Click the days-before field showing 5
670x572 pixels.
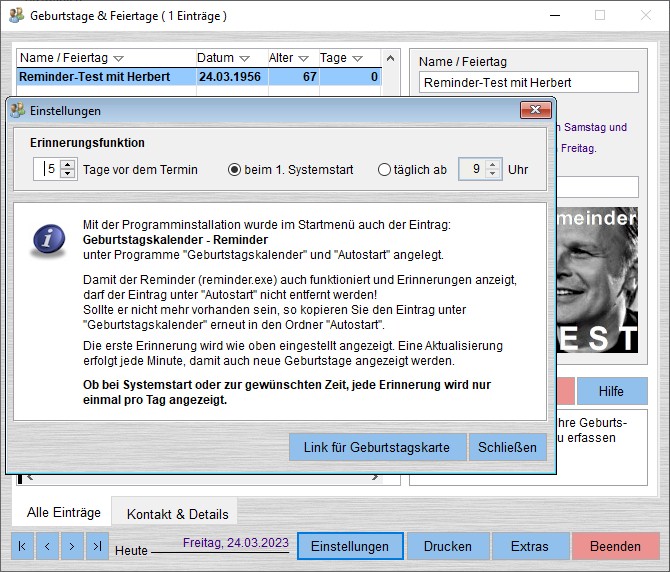pyautogui.click(x=47, y=169)
